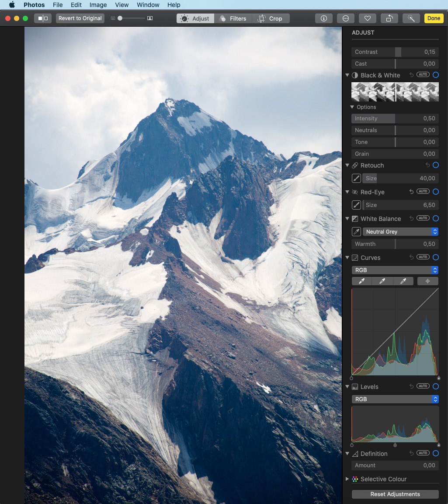Screen dimensions: 448x504
Task: Click AUTO for Black & White
Action: [x=423, y=74]
